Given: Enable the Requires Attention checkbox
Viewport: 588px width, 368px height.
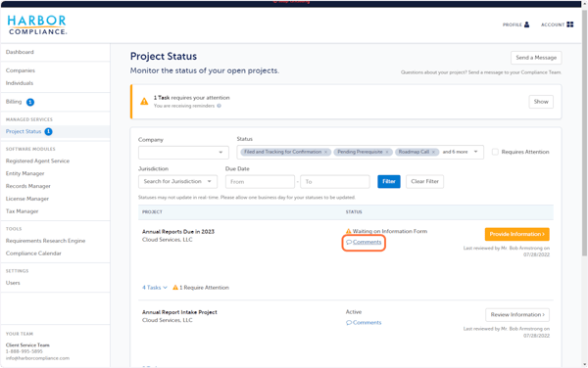Looking at the screenshot, I should click(x=495, y=152).
